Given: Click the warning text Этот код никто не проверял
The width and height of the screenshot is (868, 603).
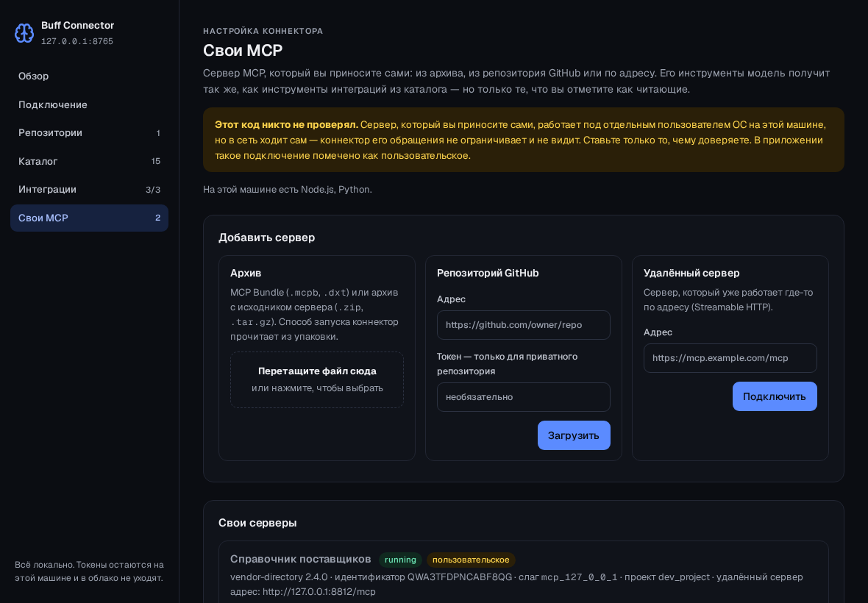Looking at the screenshot, I should tap(286, 125).
